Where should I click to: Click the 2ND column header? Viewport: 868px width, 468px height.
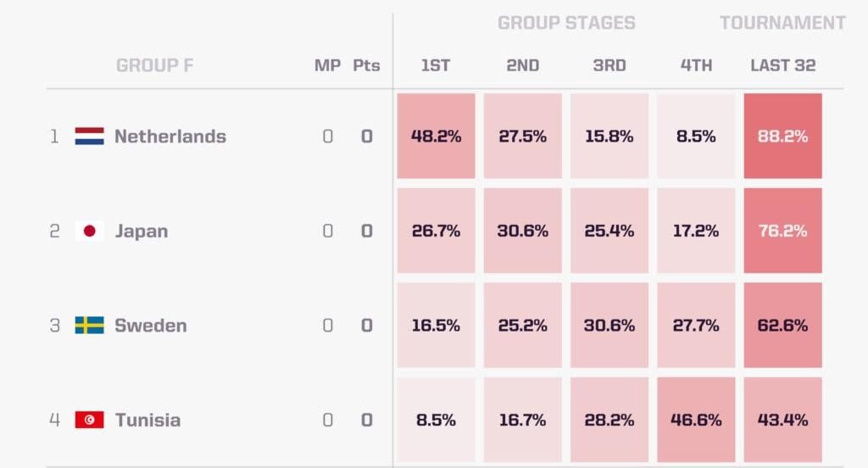[522, 65]
